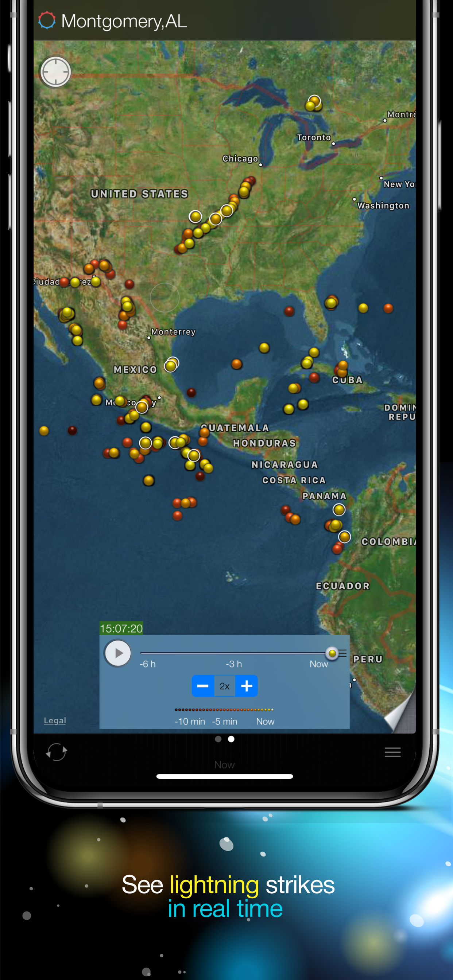The image size is (453, 980).
Task: Tap the faint circle marker over Texas
Action: [164, 297]
